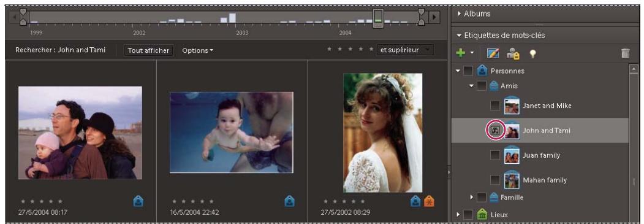Click the tallest timeline bar near 2003
644x224 pixels.
[232, 18]
